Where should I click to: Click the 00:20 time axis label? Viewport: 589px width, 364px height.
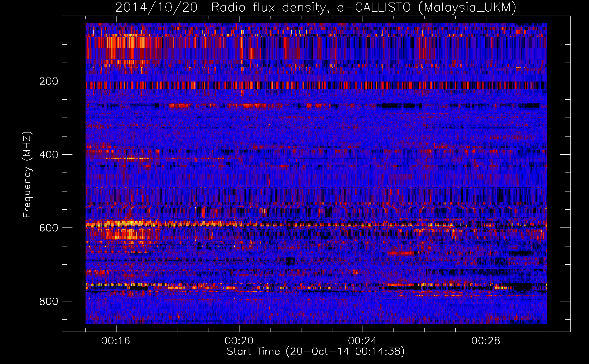[x=239, y=341]
